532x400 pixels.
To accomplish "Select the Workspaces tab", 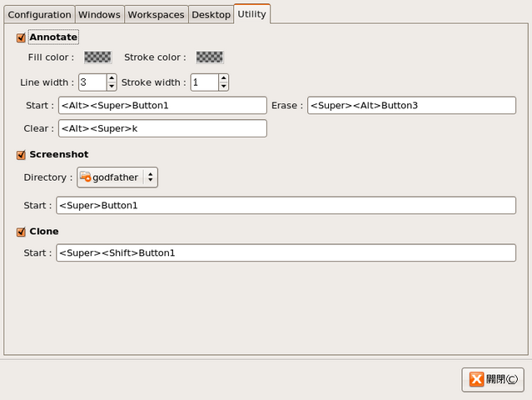I will coord(156,15).
